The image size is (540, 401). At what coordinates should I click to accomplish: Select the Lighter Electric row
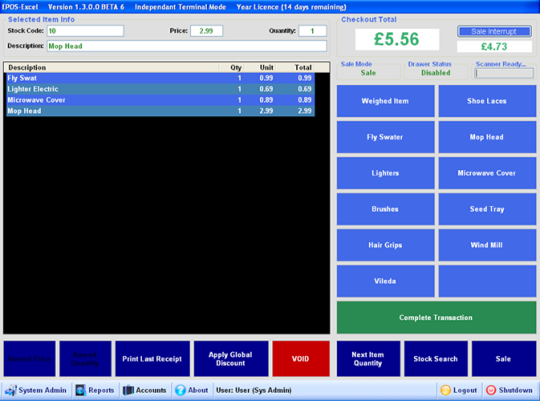(x=160, y=89)
